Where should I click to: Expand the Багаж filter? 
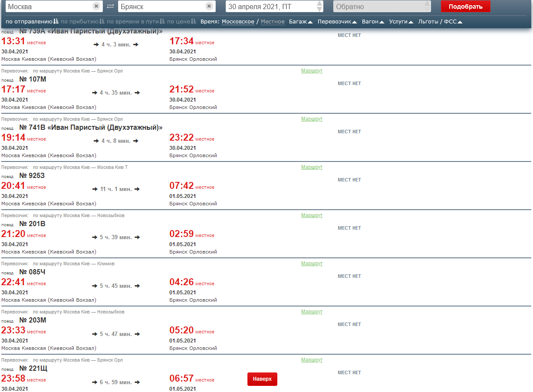pos(301,21)
